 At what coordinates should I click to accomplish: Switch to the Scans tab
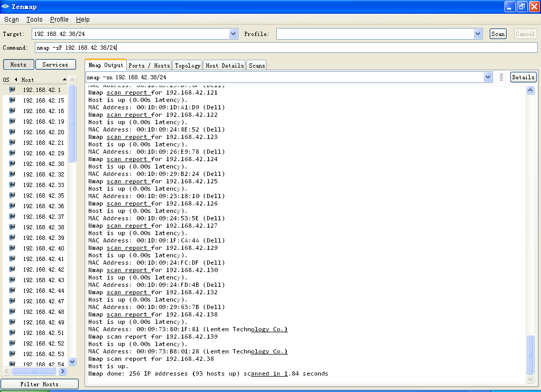pos(257,65)
